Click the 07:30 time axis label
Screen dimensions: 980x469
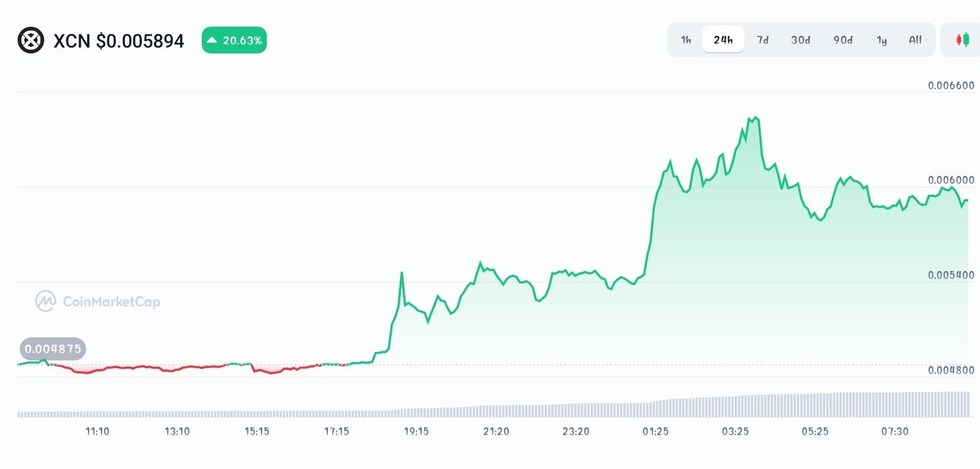click(895, 431)
